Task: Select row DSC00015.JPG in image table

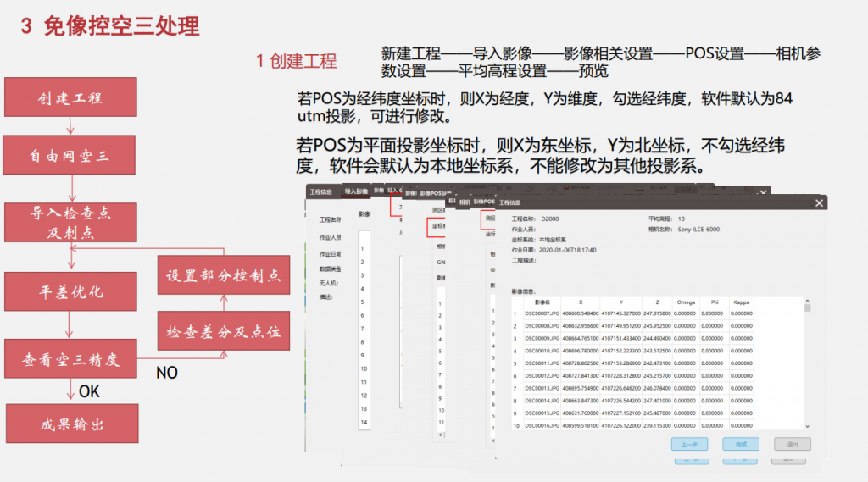Action: pyautogui.click(x=632, y=413)
